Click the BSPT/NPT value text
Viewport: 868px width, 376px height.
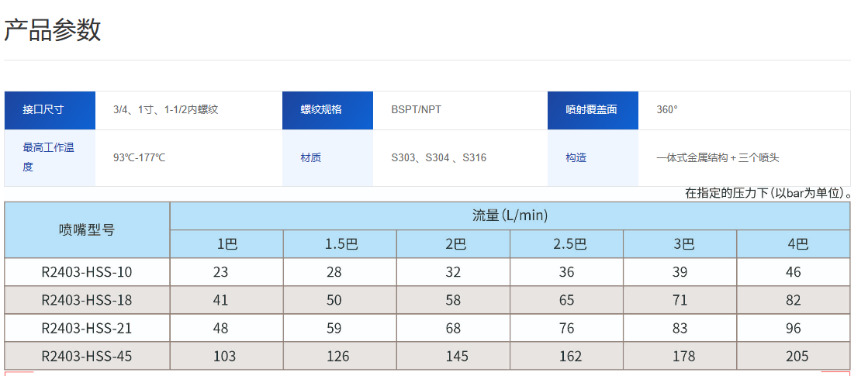[x=417, y=109]
